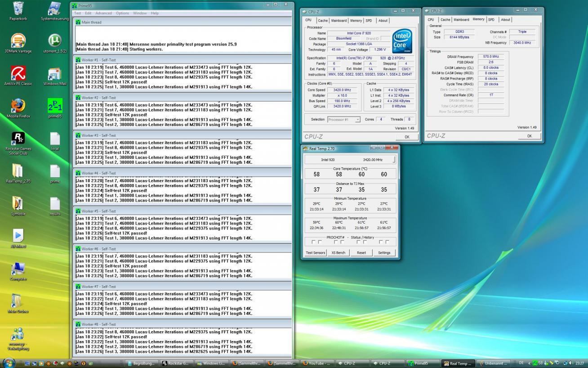Open Settings in Real Temp
This screenshot has width=588, height=368.
pyautogui.click(x=384, y=253)
